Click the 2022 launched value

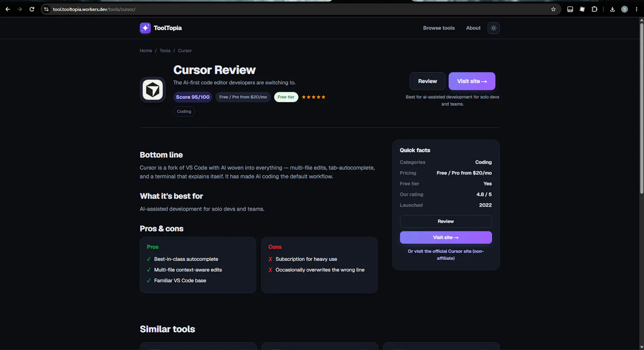(x=485, y=205)
